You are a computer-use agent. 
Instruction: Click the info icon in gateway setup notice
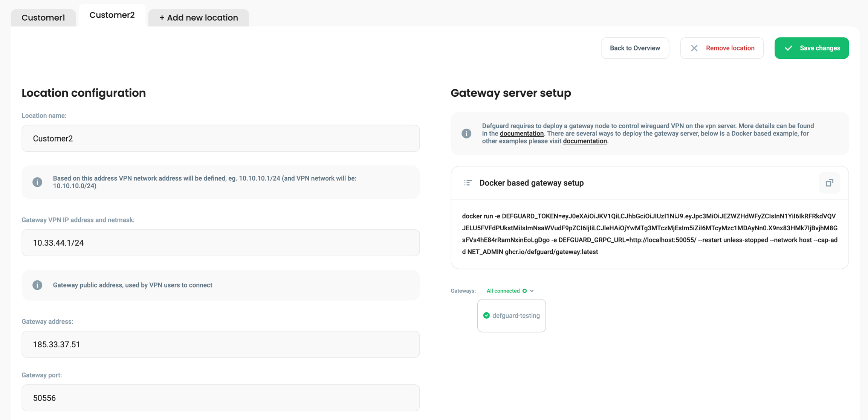466,134
